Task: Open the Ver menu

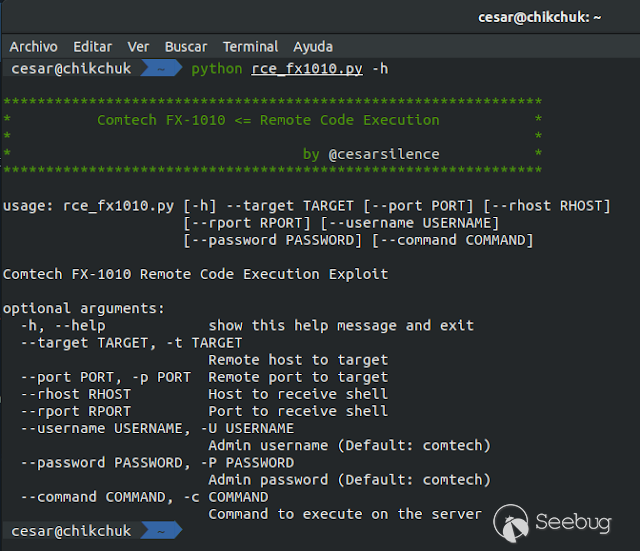Action: (x=138, y=47)
